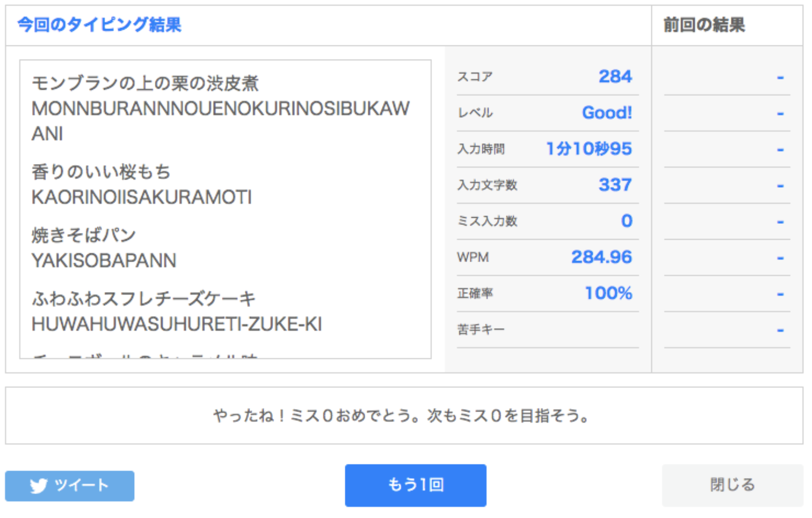This screenshot has width=812, height=518.
Task: Click the Good! level rating
Action: coord(606,113)
